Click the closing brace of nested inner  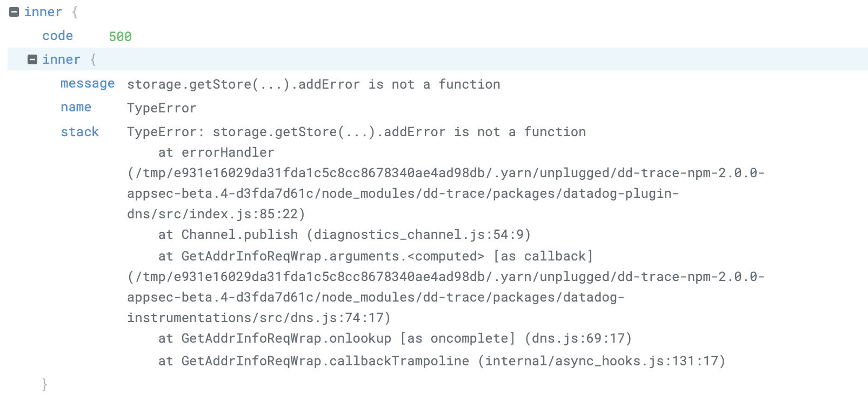point(44,384)
